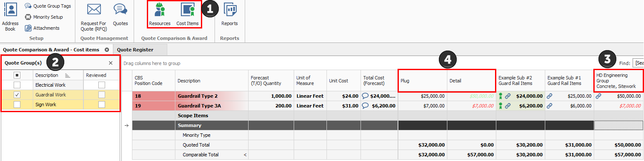Viewport: 644px width, 161px height.
Task: Sort by CBS Position Code column
Action: point(153,80)
